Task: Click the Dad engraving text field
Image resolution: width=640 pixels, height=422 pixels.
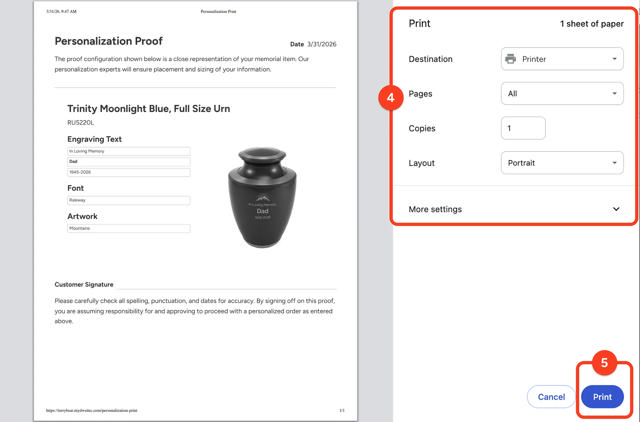Action: (x=129, y=162)
